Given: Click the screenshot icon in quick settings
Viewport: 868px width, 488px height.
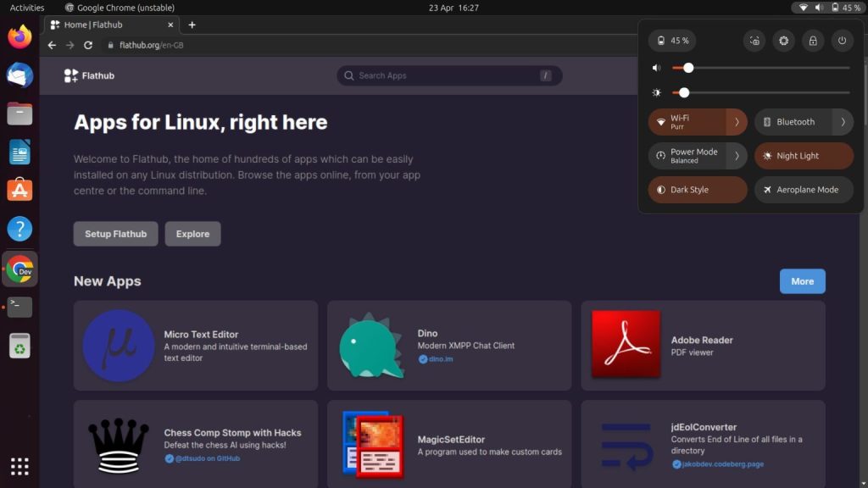Looking at the screenshot, I should pyautogui.click(x=754, y=41).
